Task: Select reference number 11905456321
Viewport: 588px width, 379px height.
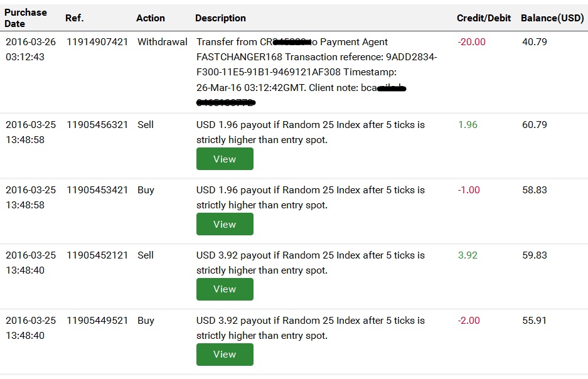Action: 97,125
